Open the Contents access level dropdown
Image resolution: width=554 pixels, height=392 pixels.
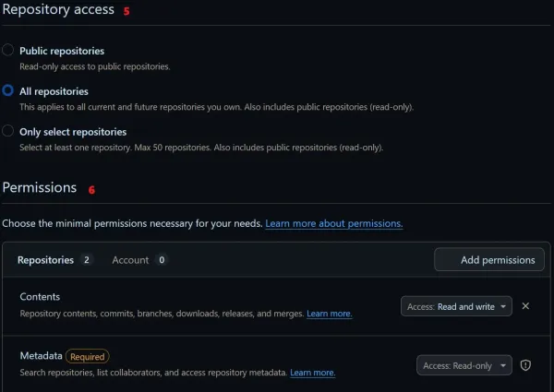point(457,306)
